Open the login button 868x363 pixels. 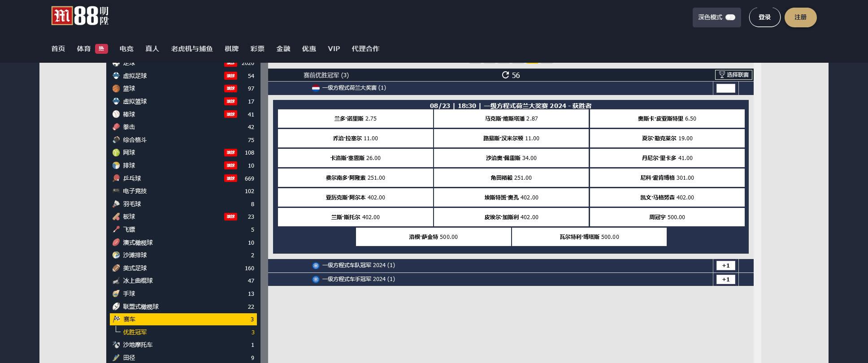[x=764, y=17]
